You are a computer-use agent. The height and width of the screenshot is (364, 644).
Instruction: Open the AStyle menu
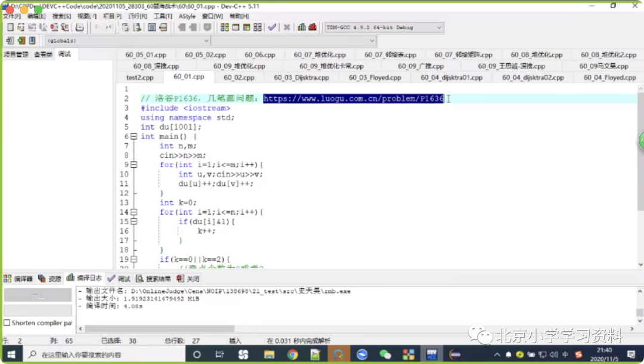187,16
